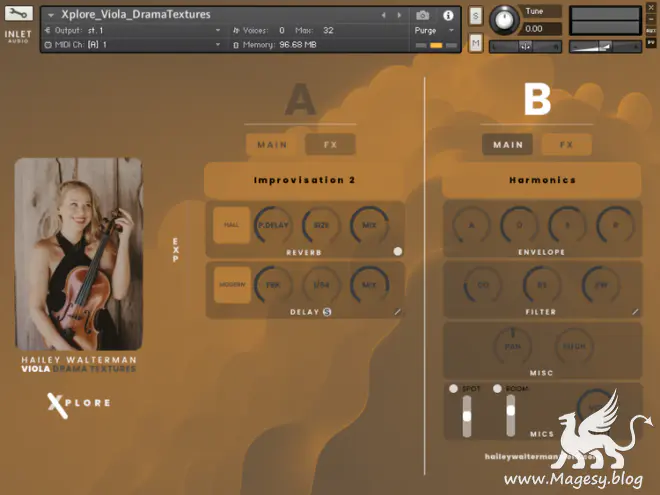
Task: Toggle the ROOM microphone on or off
Action: [497, 388]
